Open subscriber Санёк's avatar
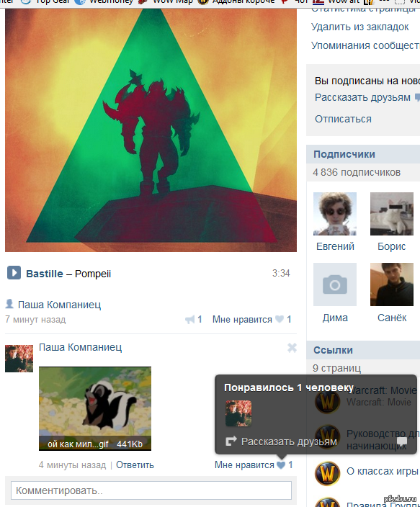 click(x=392, y=284)
